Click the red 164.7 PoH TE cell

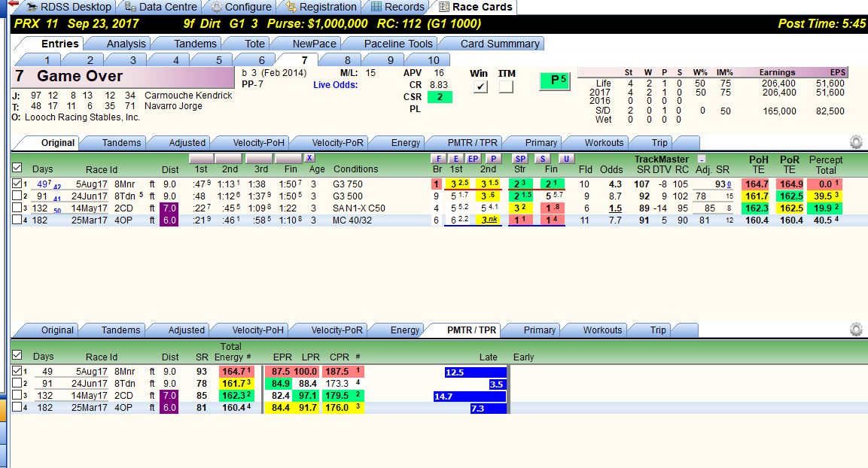point(757,184)
